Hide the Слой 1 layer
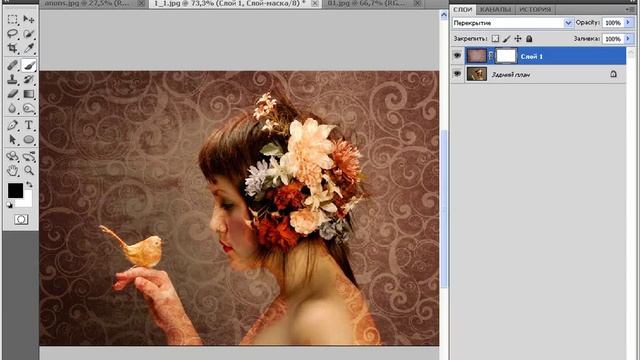This screenshot has height=360, width=640. (457, 56)
